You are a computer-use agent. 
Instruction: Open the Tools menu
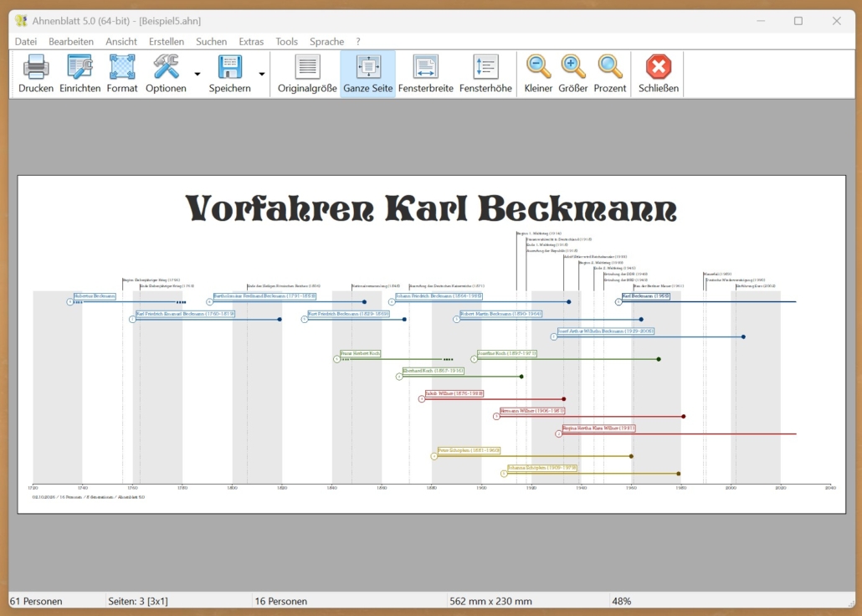coord(286,41)
